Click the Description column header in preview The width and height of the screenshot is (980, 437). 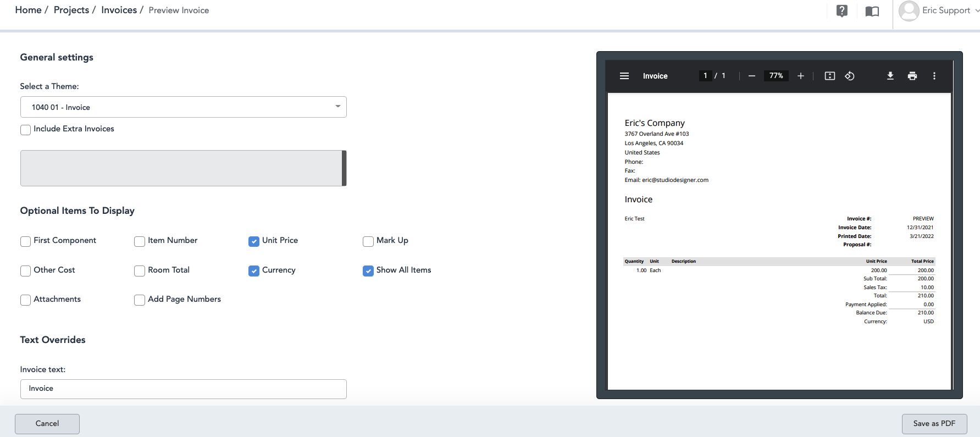(x=684, y=262)
